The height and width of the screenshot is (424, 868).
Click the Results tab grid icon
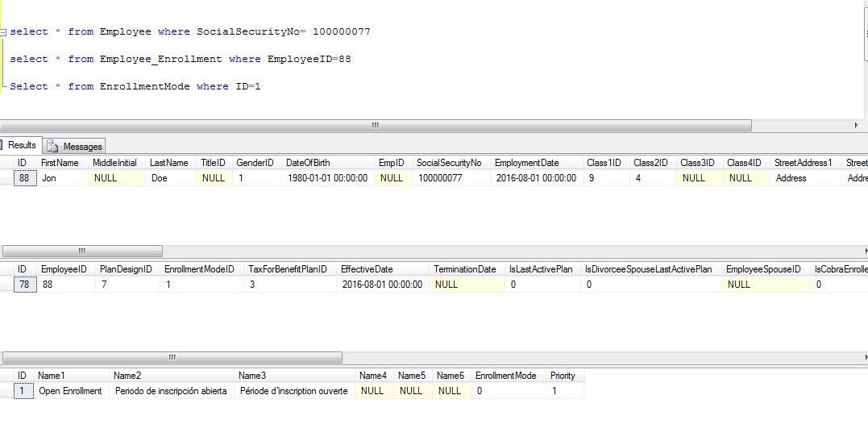[2, 145]
